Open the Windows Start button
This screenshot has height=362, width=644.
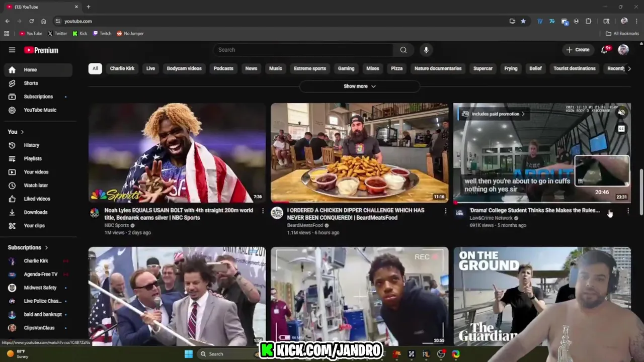pos(189,354)
